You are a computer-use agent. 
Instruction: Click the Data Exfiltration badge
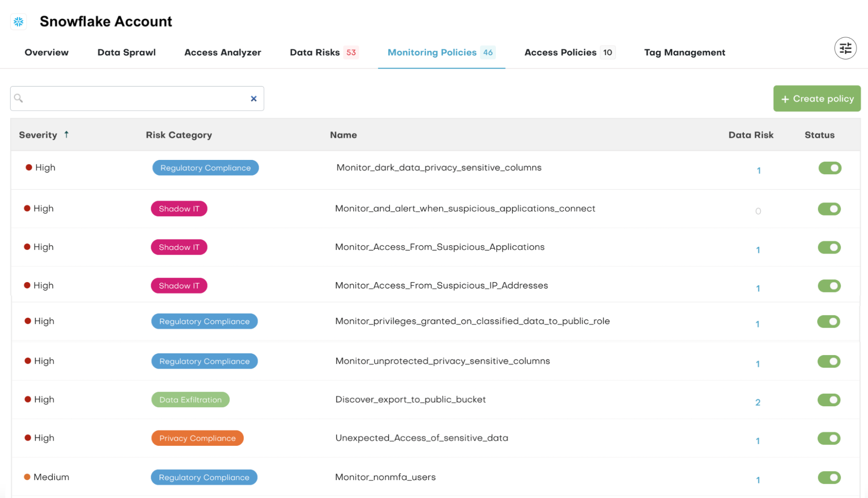[x=190, y=400]
